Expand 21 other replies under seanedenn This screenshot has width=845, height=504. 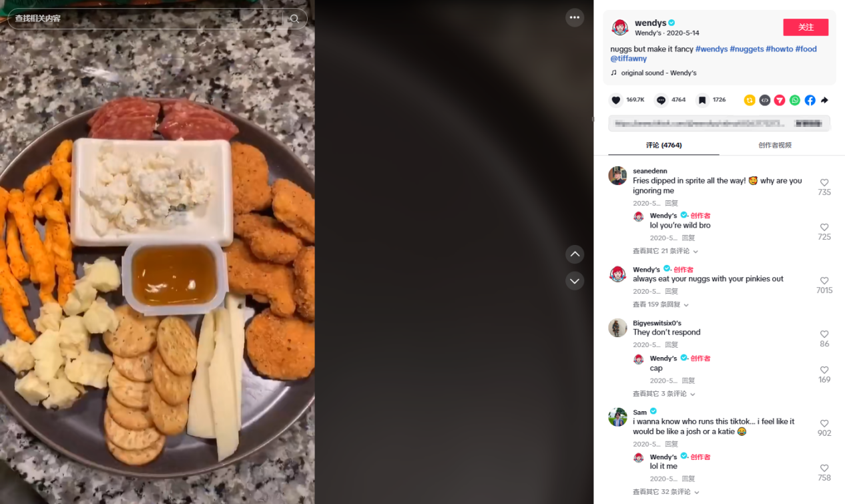pyautogui.click(x=665, y=251)
